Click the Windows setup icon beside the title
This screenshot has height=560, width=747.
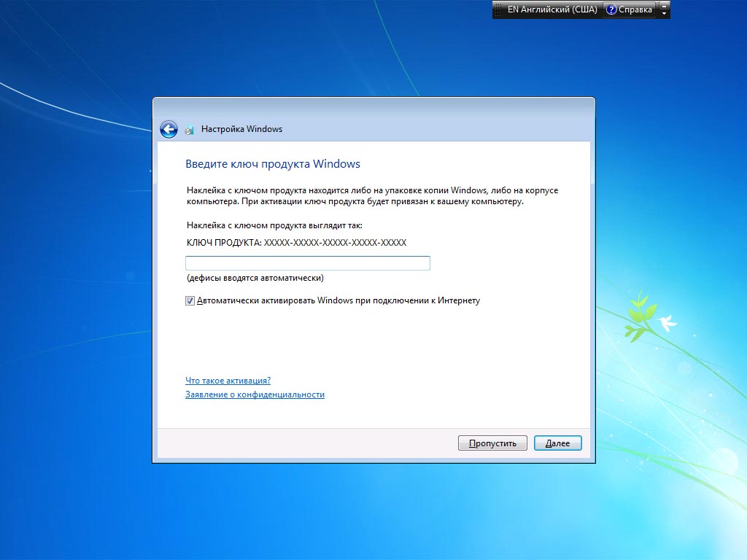coord(190,130)
